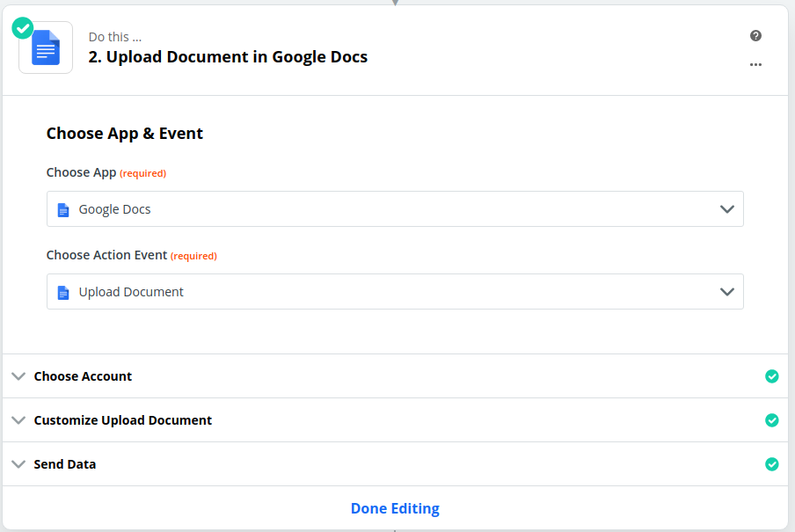Viewport: 795px width, 532px height.
Task: Open the Send Data section header
Action: click(x=395, y=464)
